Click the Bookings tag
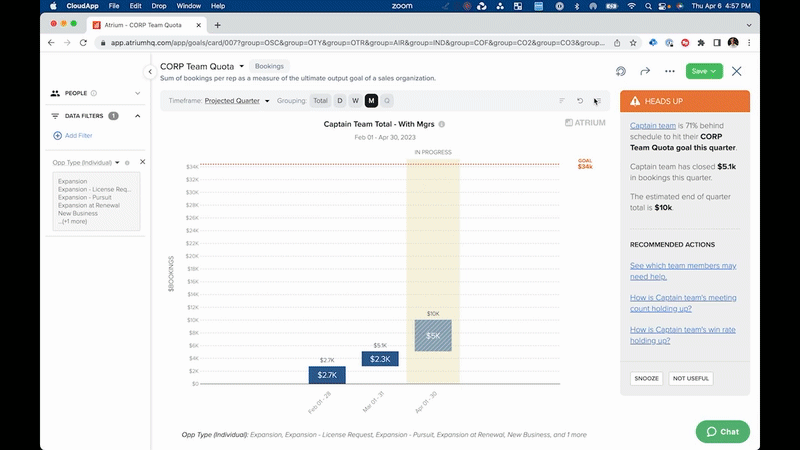 (x=269, y=66)
